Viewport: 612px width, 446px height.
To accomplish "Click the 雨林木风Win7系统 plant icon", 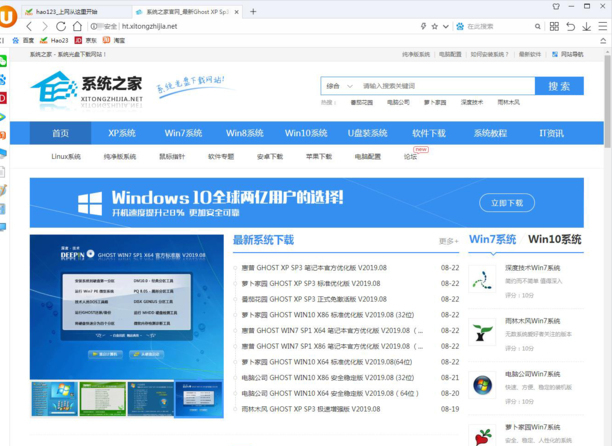I will pos(482,332).
